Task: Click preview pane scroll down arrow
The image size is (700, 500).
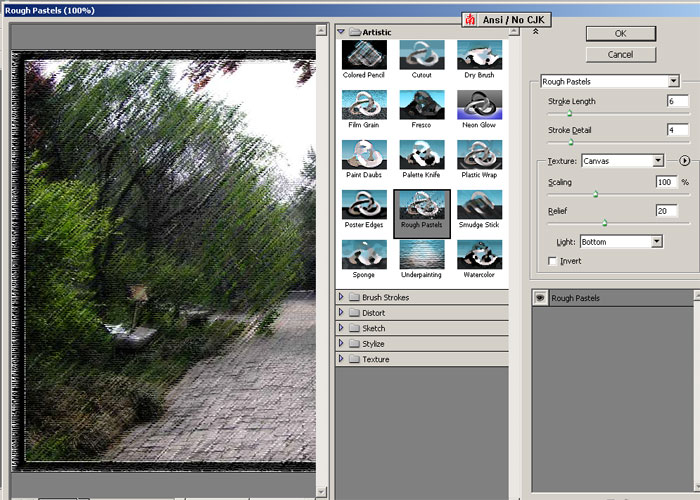Action: coord(321,492)
